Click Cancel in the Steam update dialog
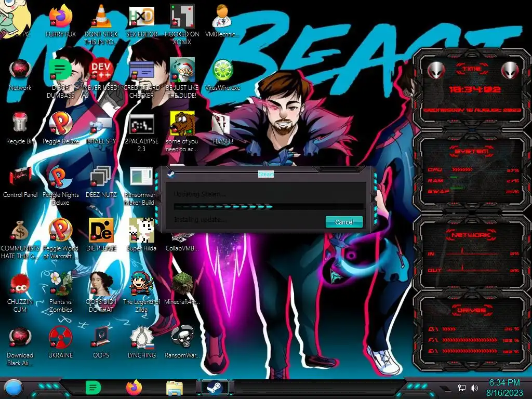 [344, 222]
